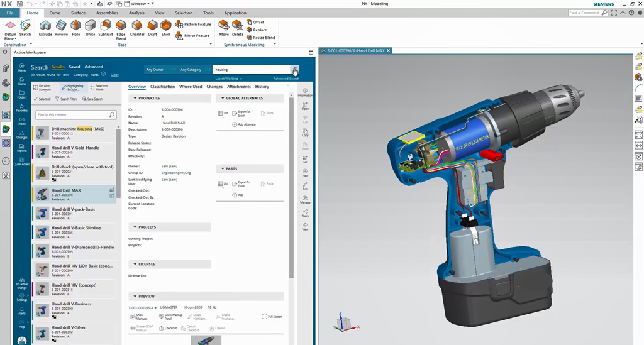
Task: Click the Clear link beside category filter
Action: coord(114,75)
